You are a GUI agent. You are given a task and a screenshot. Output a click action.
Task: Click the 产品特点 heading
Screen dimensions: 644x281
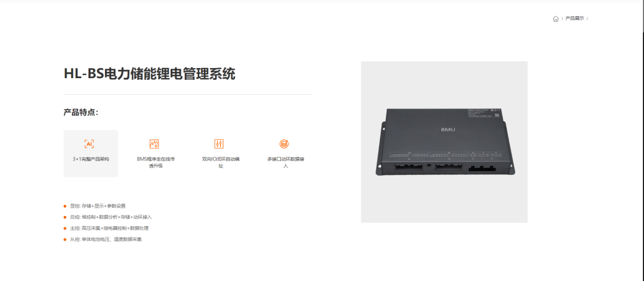[x=81, y=113]
